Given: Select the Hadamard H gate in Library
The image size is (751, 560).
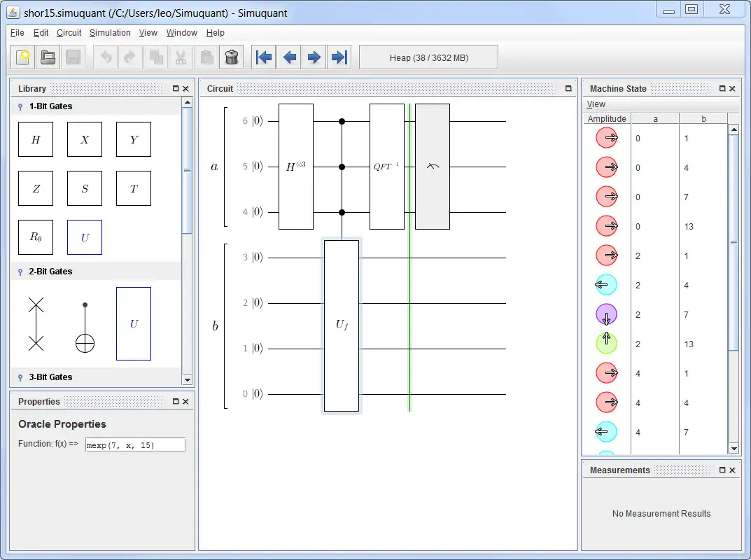Looking at the screenshot, I should pyautogui.click(x=36, y=139).
